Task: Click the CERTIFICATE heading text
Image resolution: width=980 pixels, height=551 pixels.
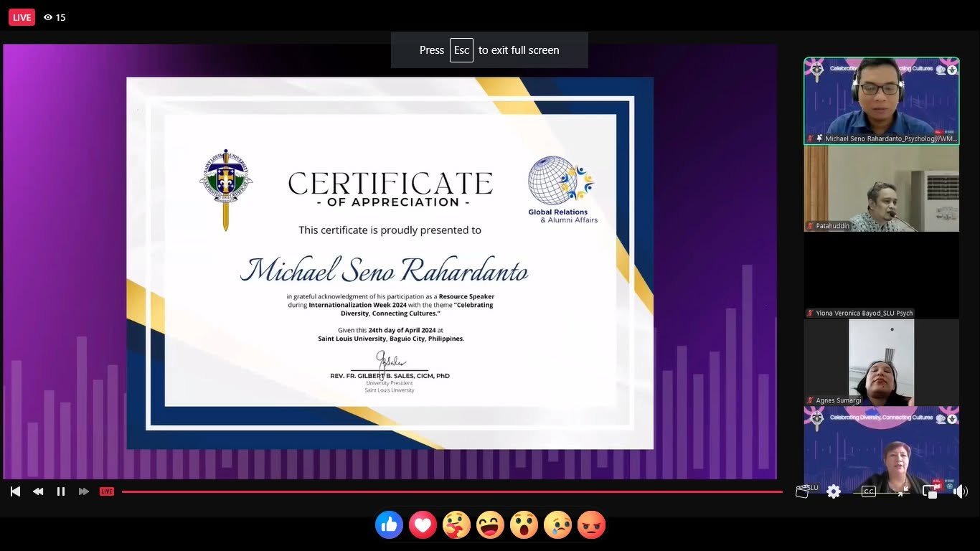Action: [390, 184]
